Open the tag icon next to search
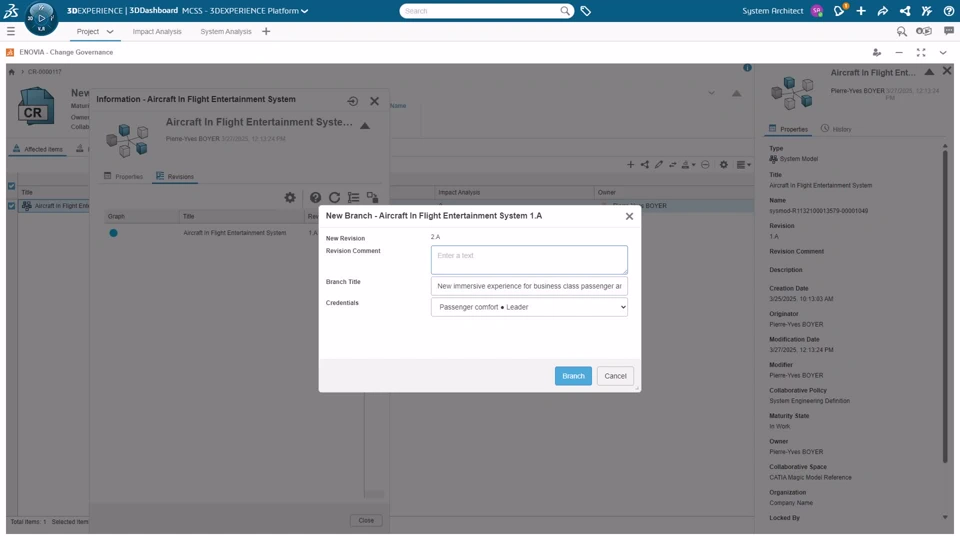Image resolution: width=960 pixels, height=540 pixels. [585, 10]
